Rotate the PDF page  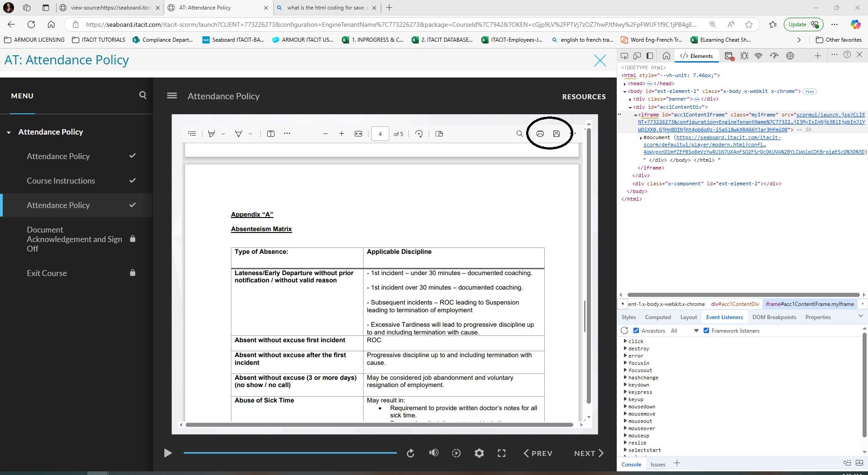coord(418,134)
